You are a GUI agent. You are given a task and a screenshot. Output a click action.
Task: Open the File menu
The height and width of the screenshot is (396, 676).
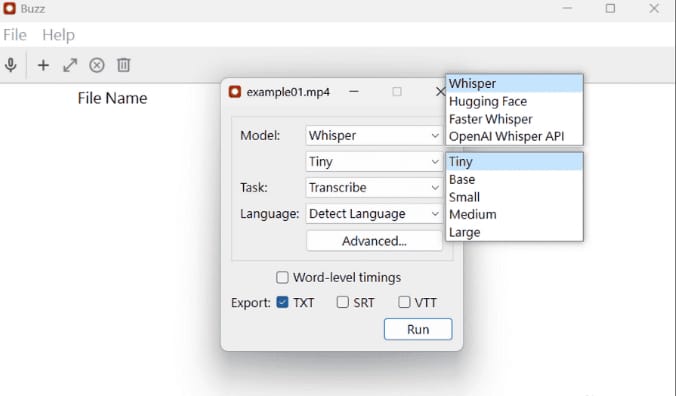[15, 34]
